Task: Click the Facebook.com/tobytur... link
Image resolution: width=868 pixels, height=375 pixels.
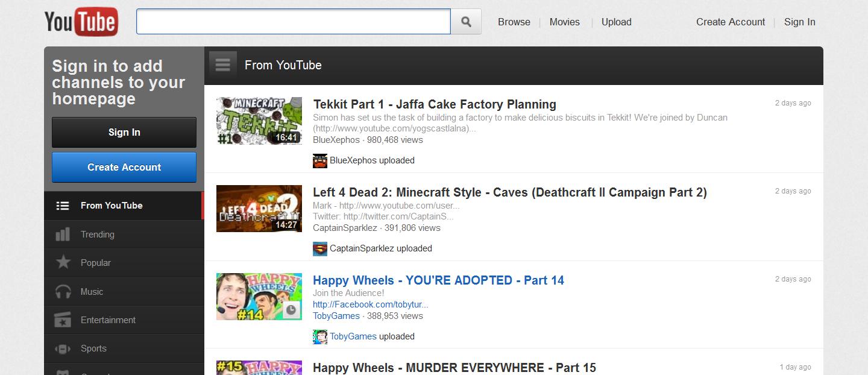Action: point(371,304)
